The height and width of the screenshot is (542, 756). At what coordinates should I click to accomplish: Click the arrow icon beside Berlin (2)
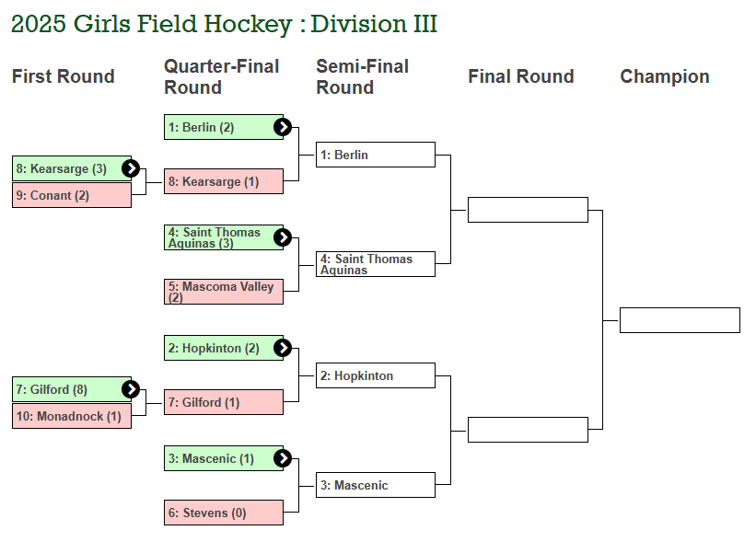pyautogui.click(x=283, y=127)
